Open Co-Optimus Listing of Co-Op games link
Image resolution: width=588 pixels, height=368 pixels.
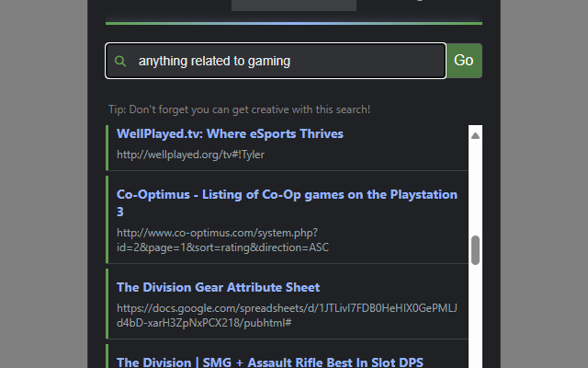coord(287,202)
